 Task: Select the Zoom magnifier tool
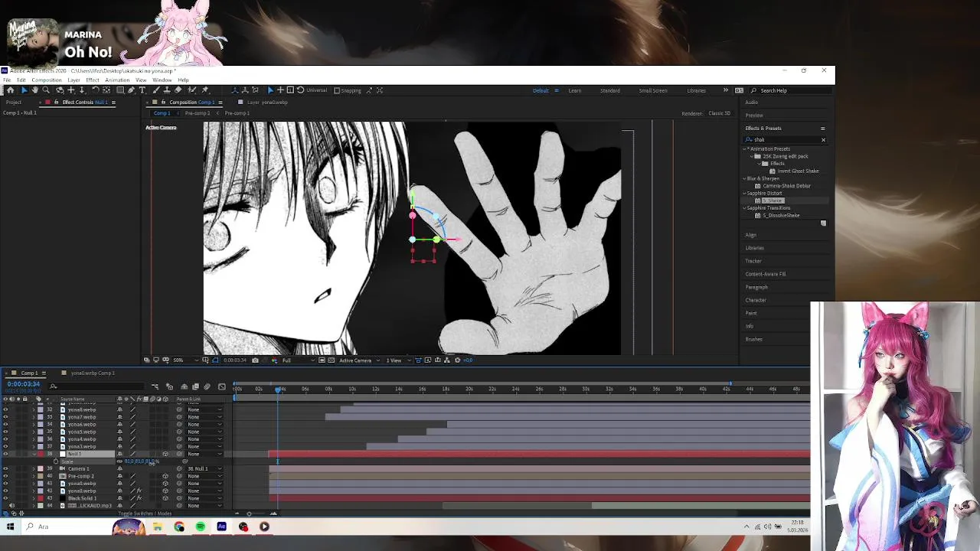pos(46,90)
